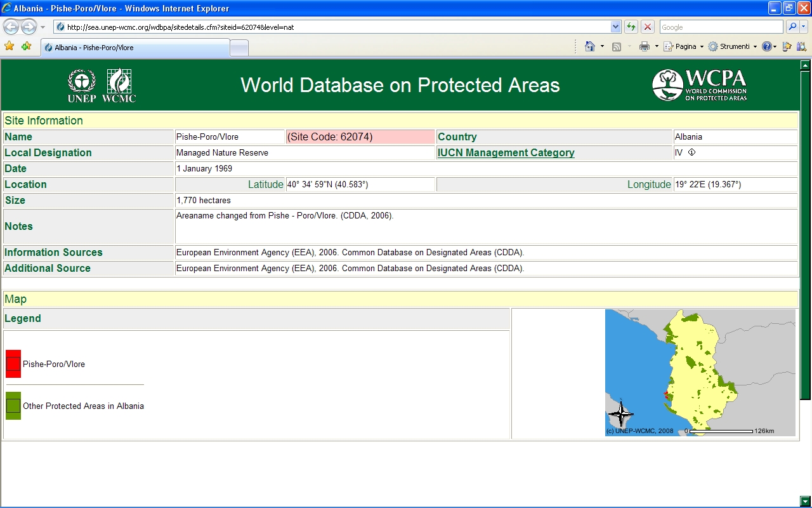Click the browser Forward arrow button
This screenshot has height=508, width=812.
coord(29,27)
